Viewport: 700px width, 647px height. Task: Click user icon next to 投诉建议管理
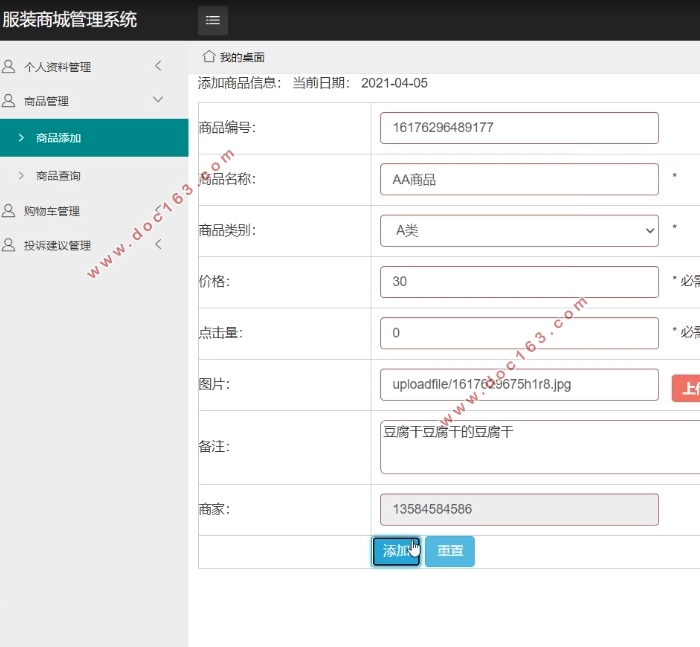9,245
